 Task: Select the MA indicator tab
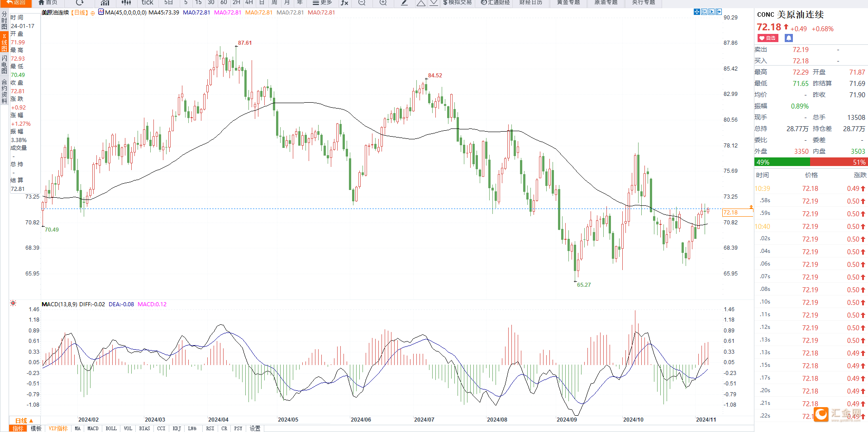pos(77,428)
